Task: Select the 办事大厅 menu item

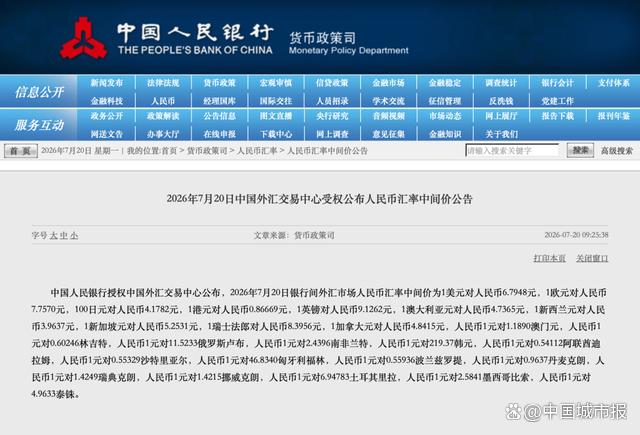Action: (163, 134)
